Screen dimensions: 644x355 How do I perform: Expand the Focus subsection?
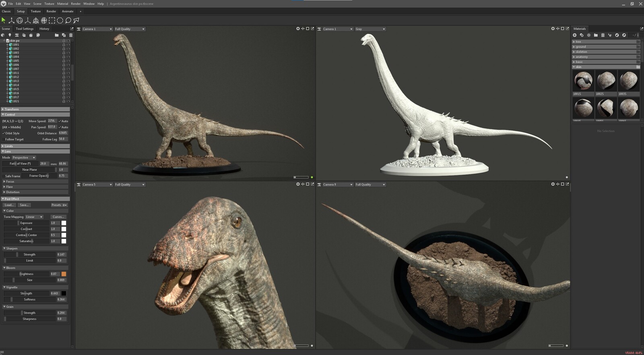click(35, 181)
